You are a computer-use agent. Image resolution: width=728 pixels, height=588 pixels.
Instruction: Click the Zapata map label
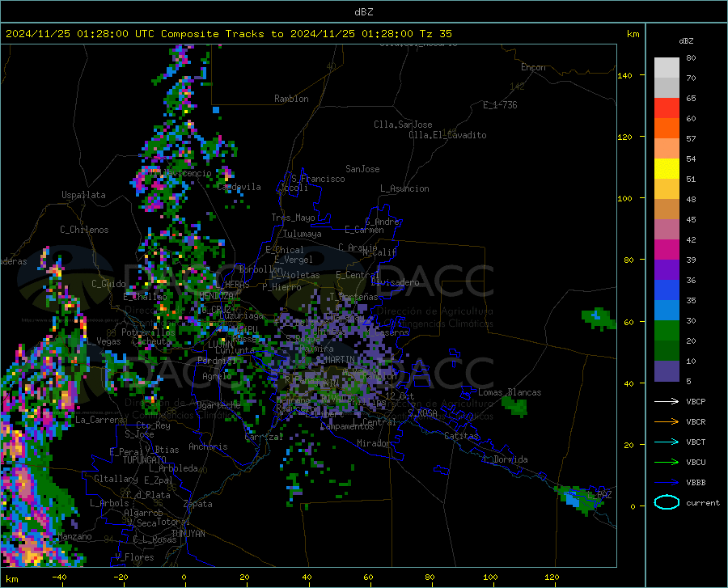coord(198,504)
